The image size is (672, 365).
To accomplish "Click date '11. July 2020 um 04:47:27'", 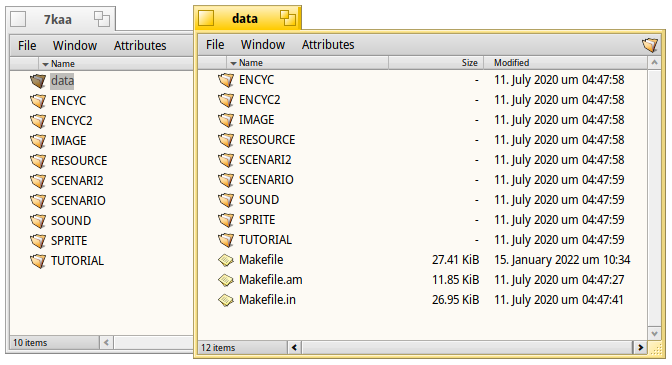I will point(559,280).
